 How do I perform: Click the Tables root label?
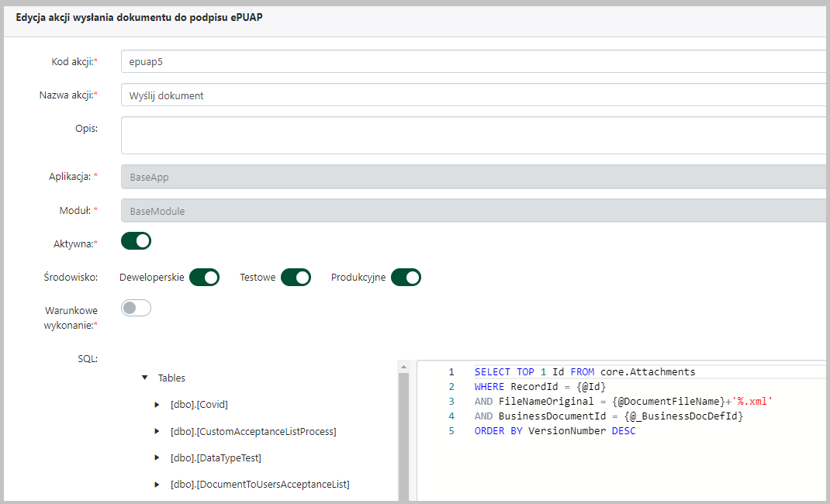(x=171, y=378)
